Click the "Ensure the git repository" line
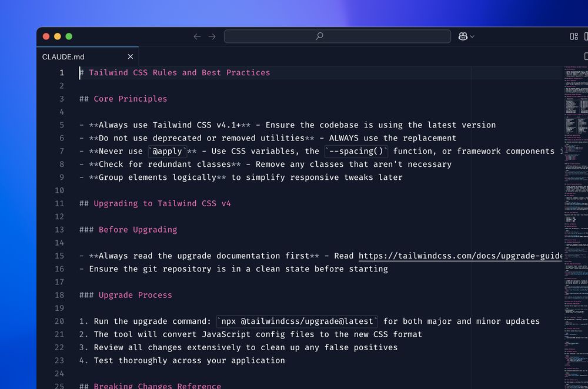Viewport: 588px width, 389px height. (233, 269)
